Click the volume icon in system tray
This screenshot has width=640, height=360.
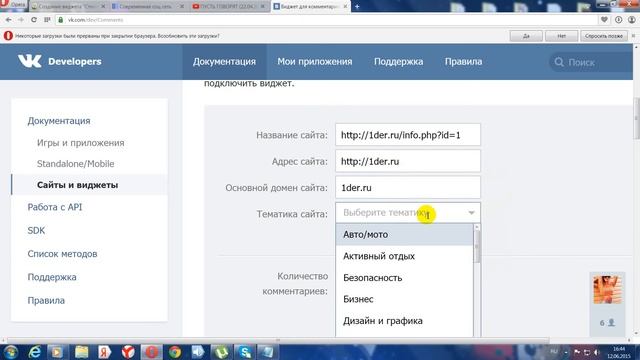(597, 352)
